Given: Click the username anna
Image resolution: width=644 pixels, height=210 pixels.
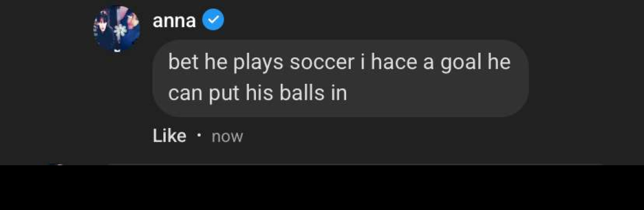Looking at the screenshot, I should click(174, 21).
